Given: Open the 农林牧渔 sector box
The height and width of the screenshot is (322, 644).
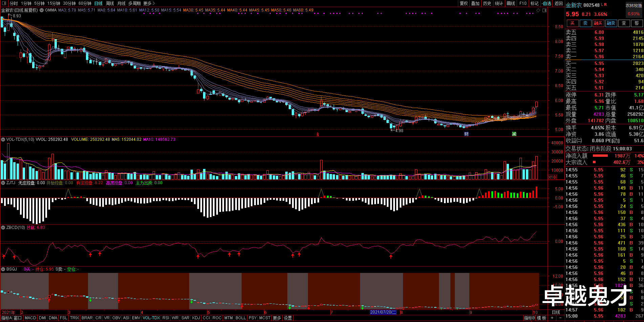Looking at the screenshot, I should tap(634, 9).
